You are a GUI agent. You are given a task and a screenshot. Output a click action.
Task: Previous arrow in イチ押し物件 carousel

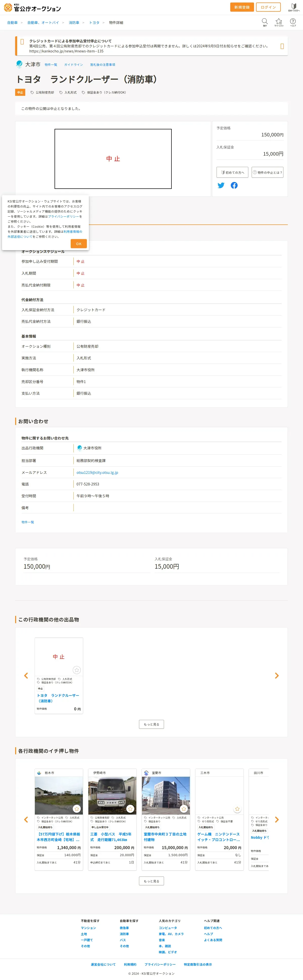[x=26, y=820]
